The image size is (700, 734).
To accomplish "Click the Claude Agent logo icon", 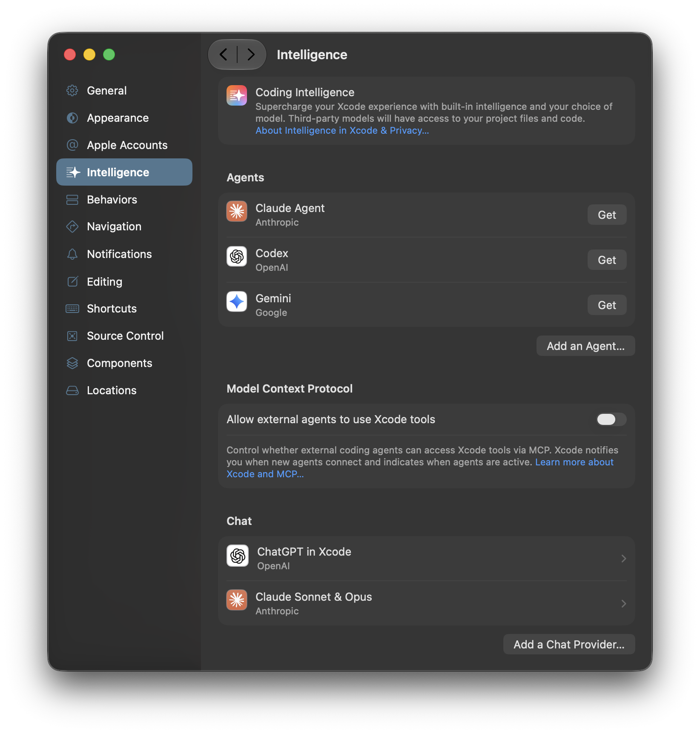I will (x=237, y=211).
